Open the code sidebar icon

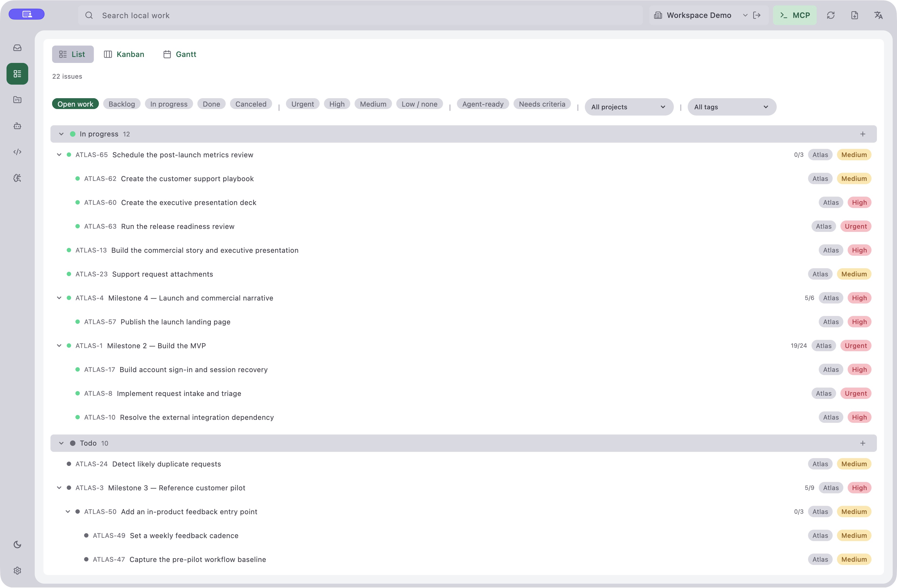coord(17,152)
